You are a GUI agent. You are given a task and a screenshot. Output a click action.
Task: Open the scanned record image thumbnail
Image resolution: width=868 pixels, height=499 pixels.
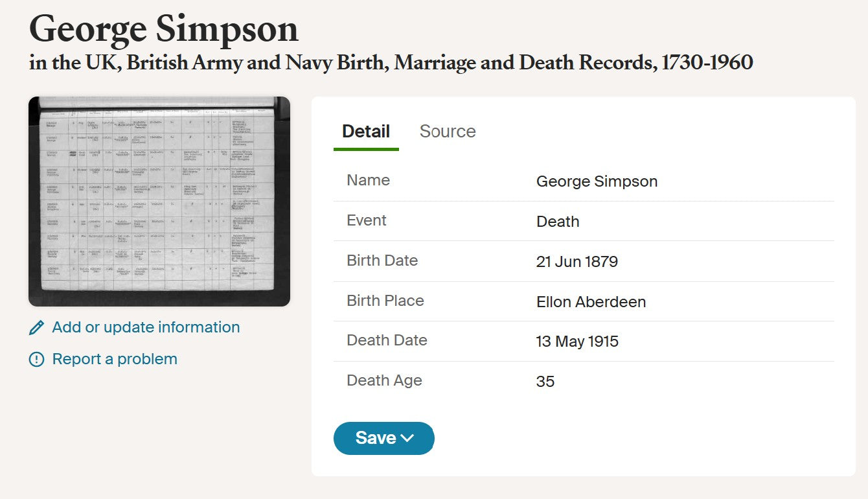159,201
